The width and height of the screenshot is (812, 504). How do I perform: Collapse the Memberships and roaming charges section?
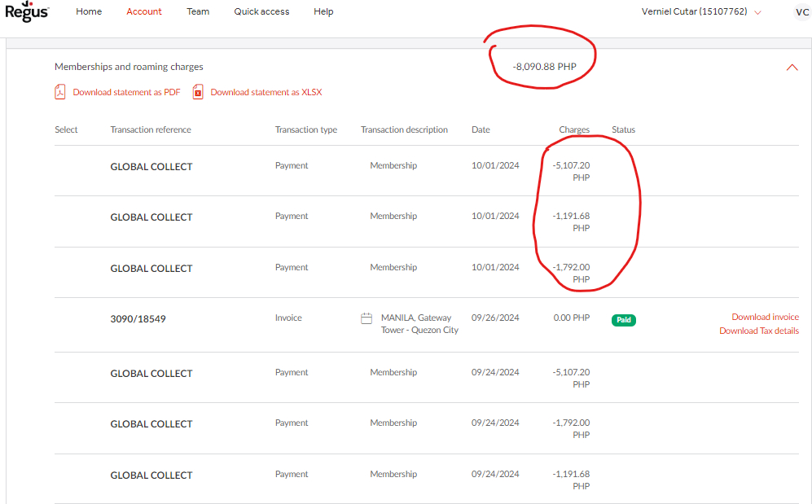[792, 68]
